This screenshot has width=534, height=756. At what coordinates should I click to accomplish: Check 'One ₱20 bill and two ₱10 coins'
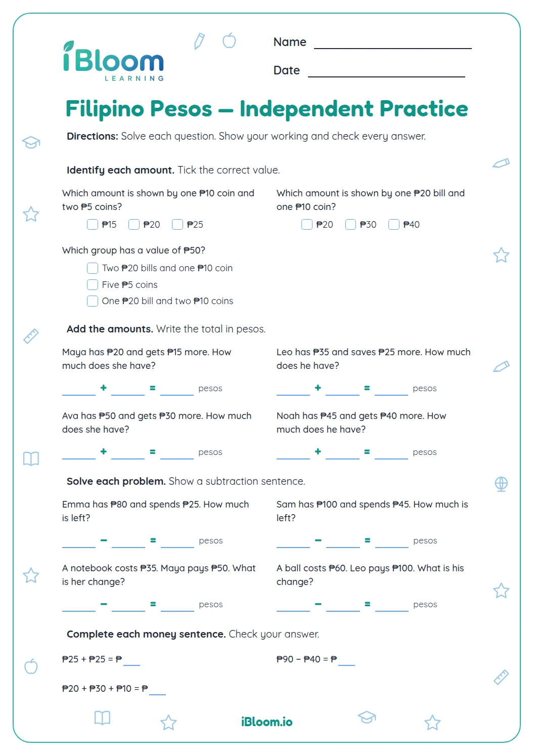[93, 301]
